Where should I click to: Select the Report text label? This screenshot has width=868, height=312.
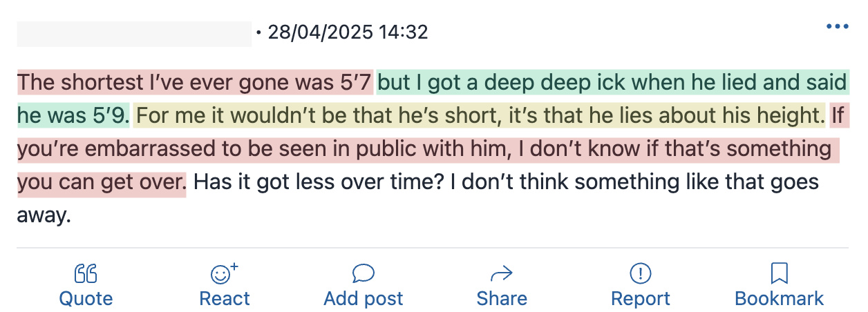(641, 298)
